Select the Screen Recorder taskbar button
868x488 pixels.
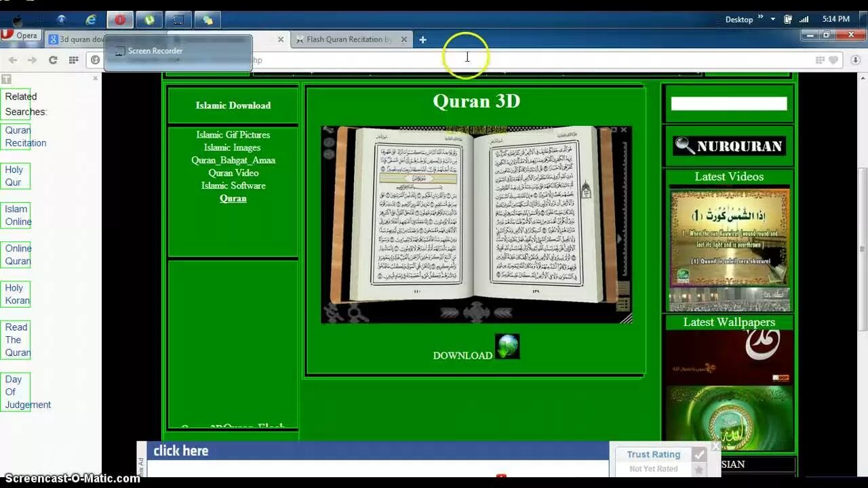178,20
